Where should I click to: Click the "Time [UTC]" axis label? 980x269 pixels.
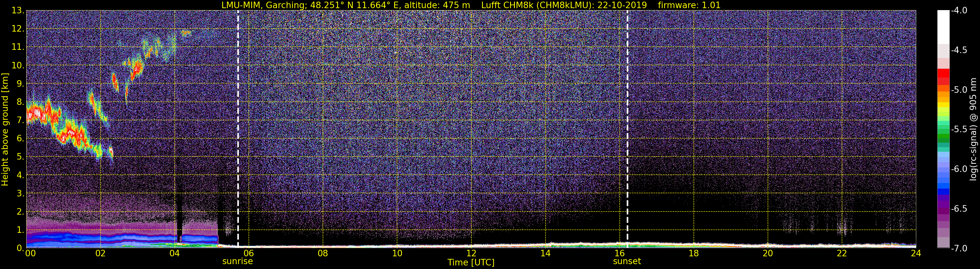click(x=471, y=262)
